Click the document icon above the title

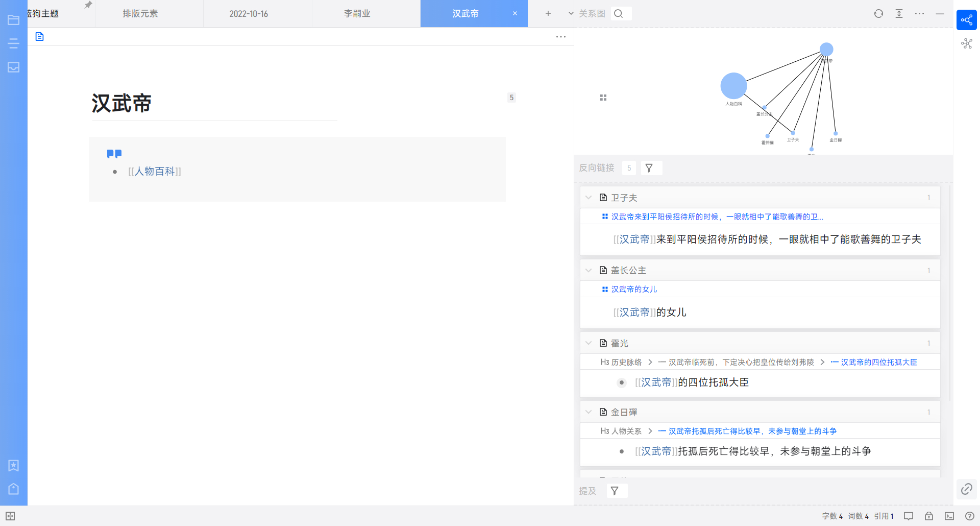pyautogui.click(x=40, y=36)
